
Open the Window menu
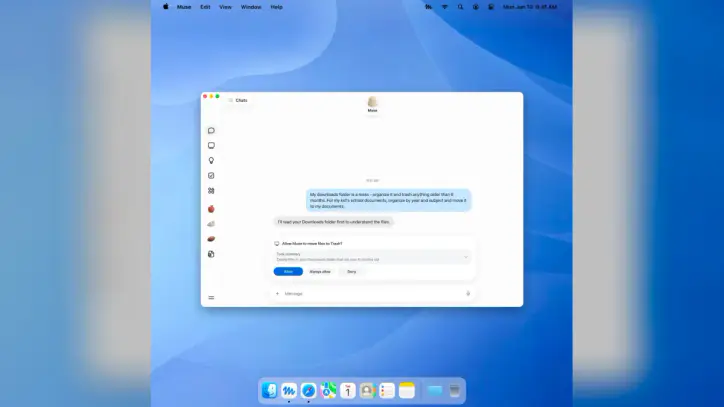pos(251,7)
